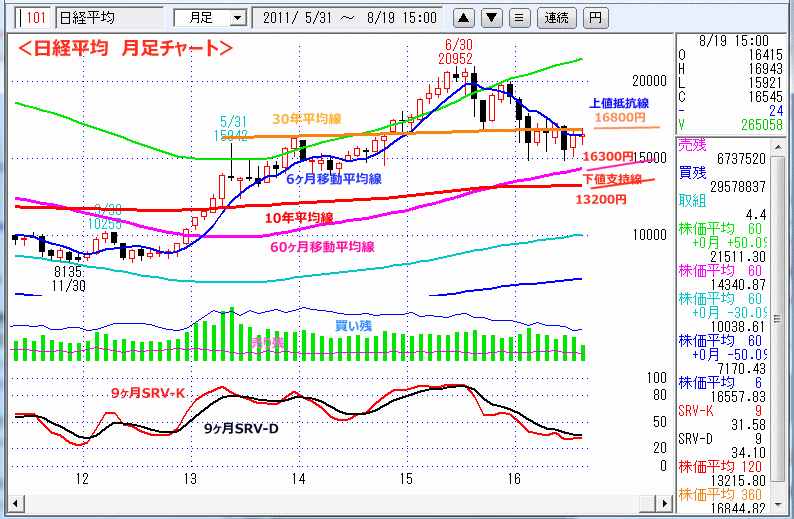Select 売残 entry in indicator list

(694, 144)
